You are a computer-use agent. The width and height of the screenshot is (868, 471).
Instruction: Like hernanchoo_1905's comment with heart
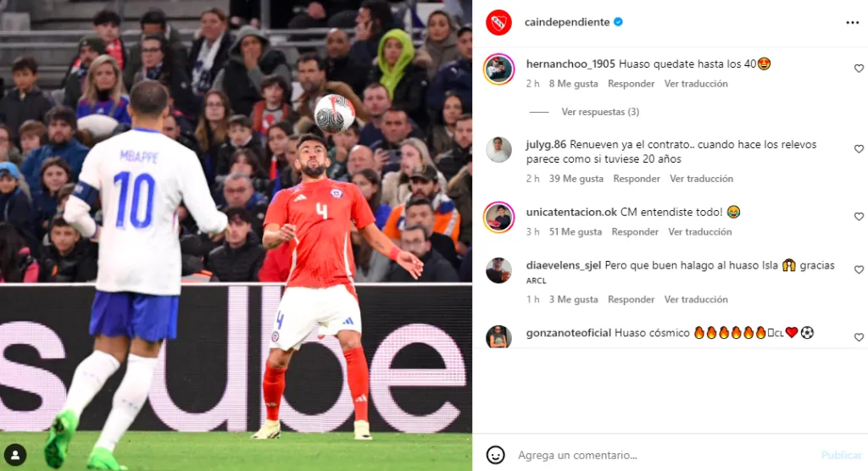pyautogui.click(x=859, y=68)
